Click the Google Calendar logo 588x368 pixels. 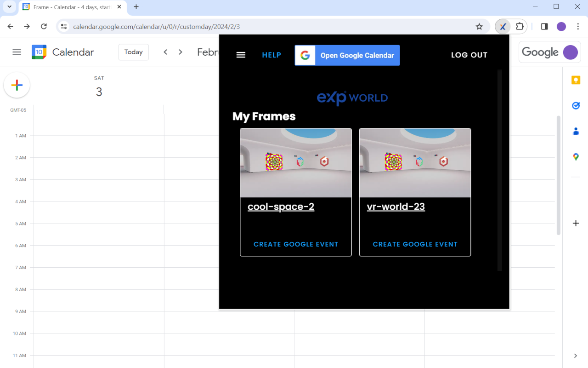(39, 52)
